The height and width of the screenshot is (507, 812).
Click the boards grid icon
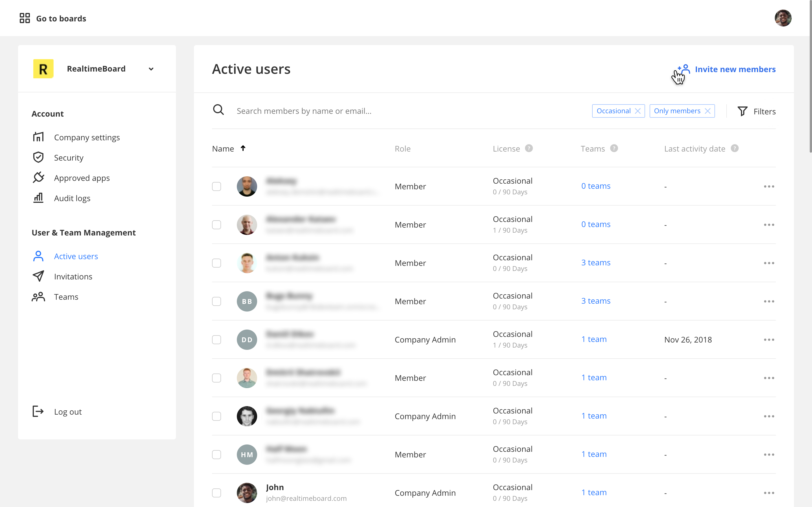pyautogui.click(x=25, y=18)
